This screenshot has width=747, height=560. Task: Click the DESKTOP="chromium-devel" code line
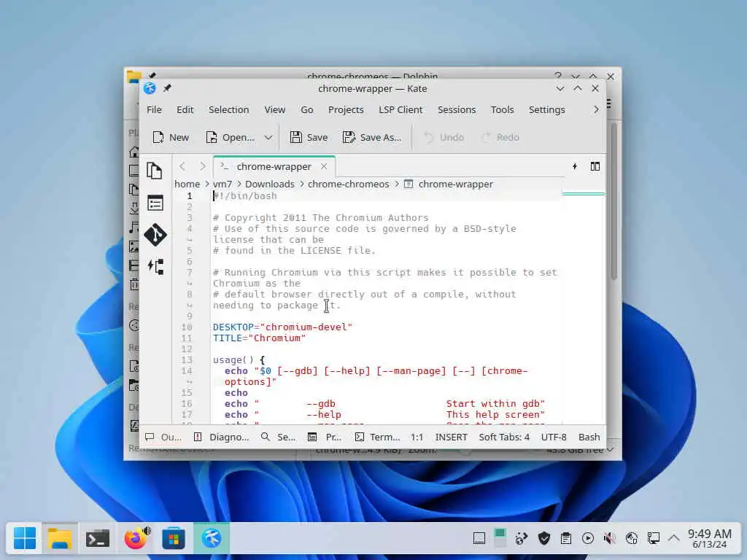282,327
